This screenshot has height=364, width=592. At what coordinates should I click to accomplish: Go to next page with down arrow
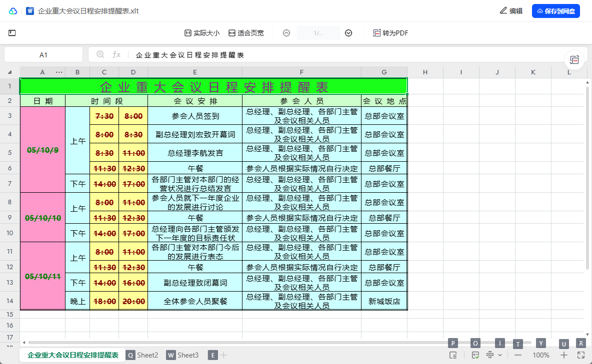tap(348, 33)
